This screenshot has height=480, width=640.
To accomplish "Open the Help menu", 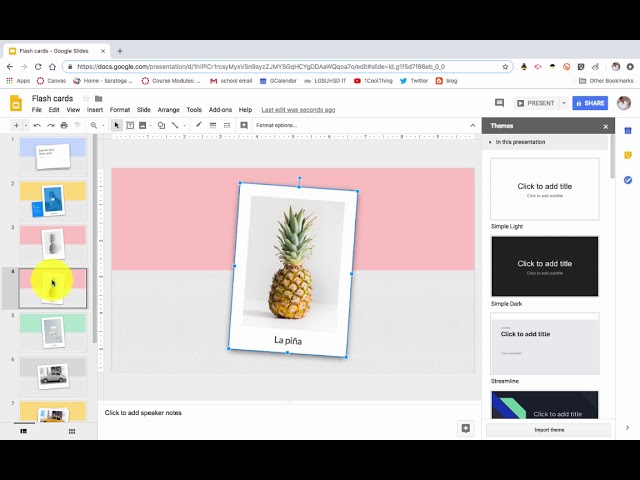I will 245,110.
